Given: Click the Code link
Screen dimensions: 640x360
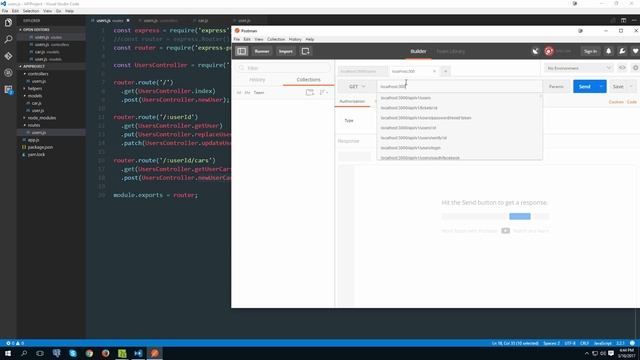Looking at the screenshot, I should [x=631, y=102].
